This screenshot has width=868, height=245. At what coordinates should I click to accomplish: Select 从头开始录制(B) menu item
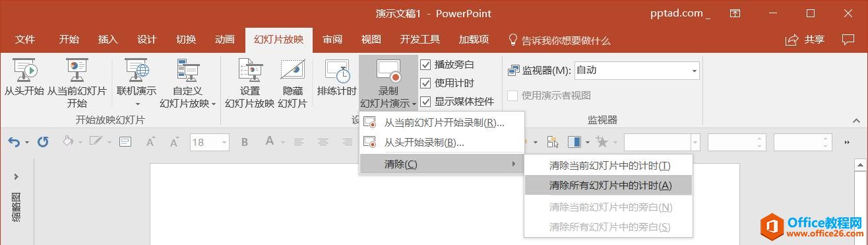(442, 142)
